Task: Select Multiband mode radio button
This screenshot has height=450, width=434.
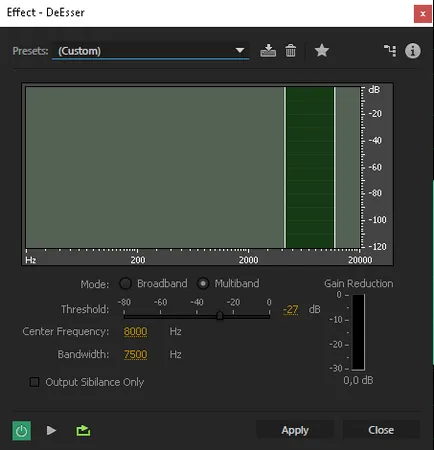Action: pos(203,284)
